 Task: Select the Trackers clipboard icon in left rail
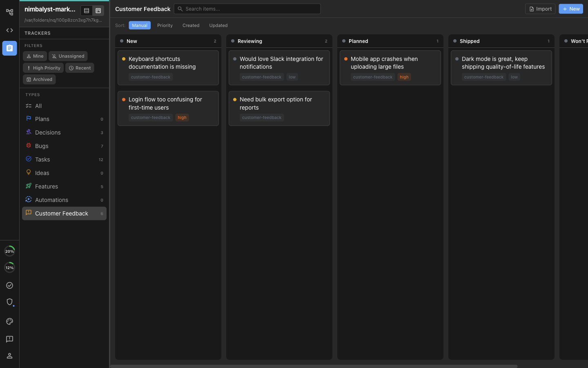point(9,48)
